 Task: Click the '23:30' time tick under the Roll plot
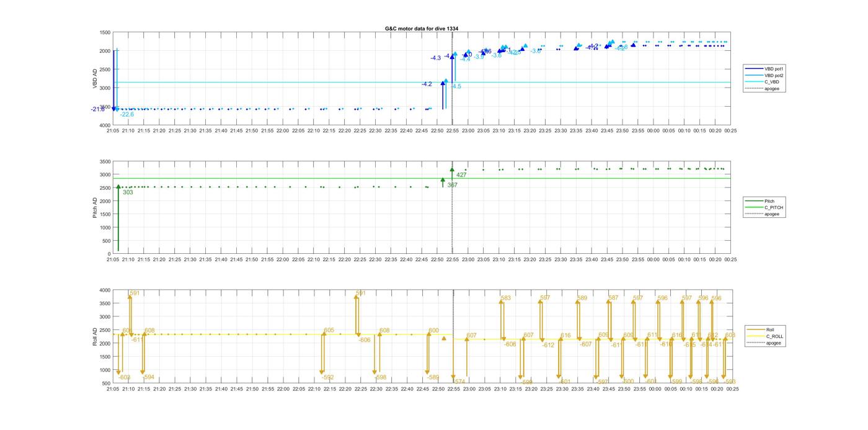561,389
